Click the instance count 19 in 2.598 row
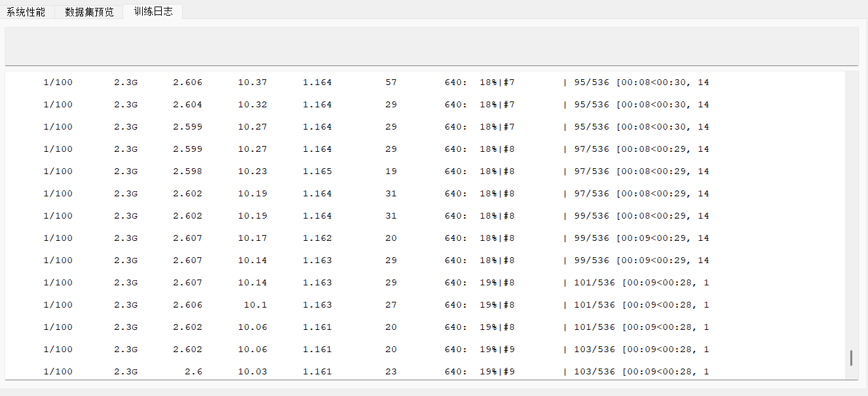Viewport: 868px width, 396px height. coord(391,171)
